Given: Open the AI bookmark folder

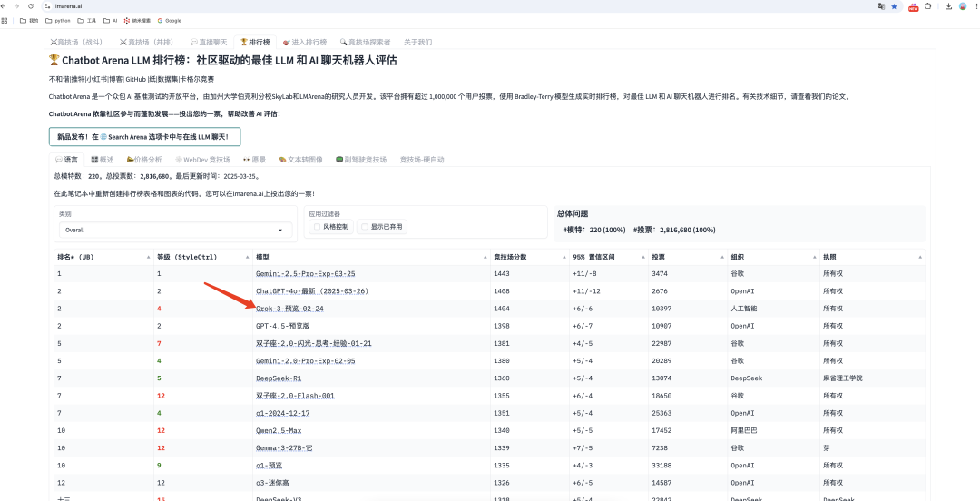Looking at the screenshot, I should point(110,21).
